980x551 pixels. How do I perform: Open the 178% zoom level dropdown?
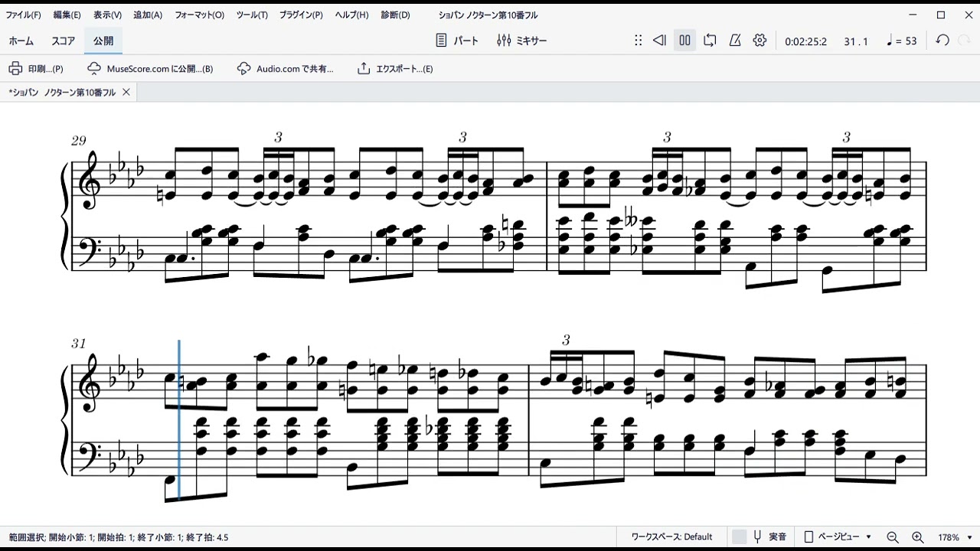(954, 537)
